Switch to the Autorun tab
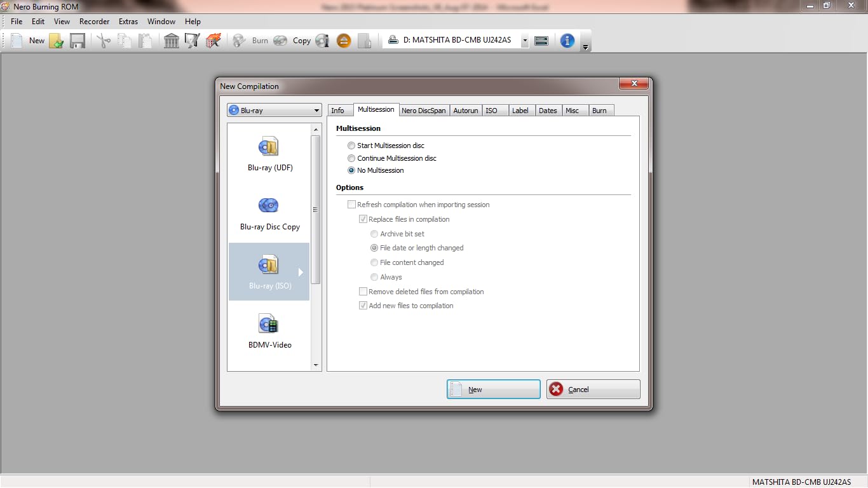 (466, 111)
